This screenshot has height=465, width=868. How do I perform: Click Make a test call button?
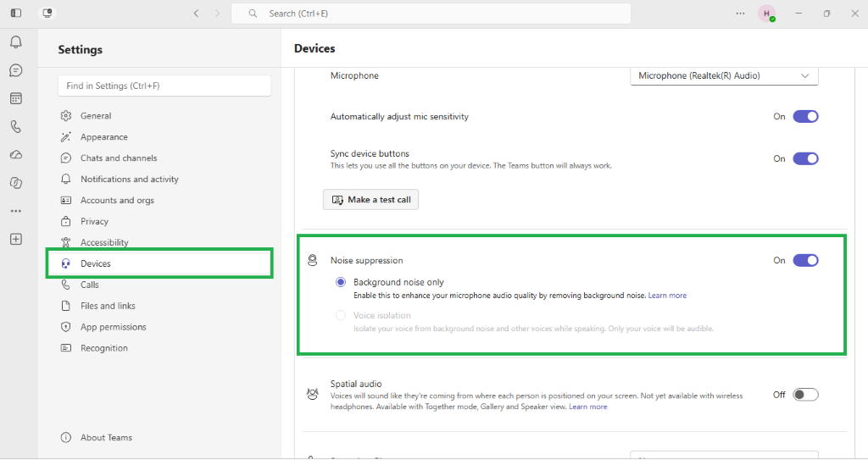[371, 200]
